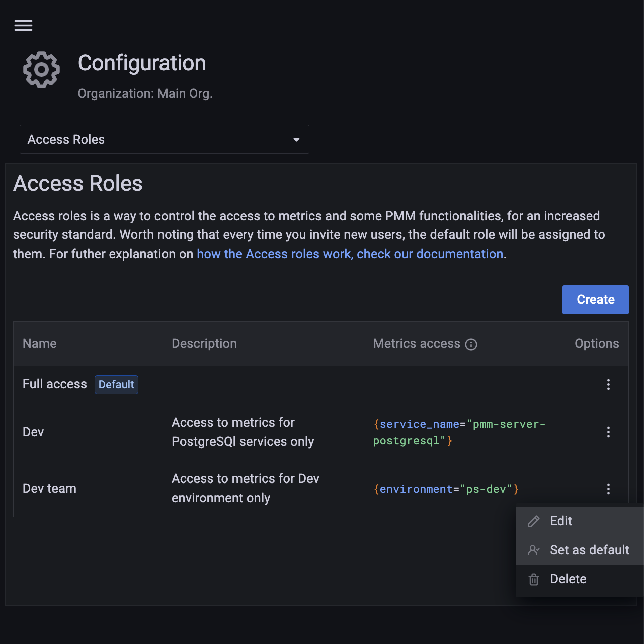Expand the Access Roles page dropdown
This screenshot has height=644, width=644.
(x=164, y=139)
